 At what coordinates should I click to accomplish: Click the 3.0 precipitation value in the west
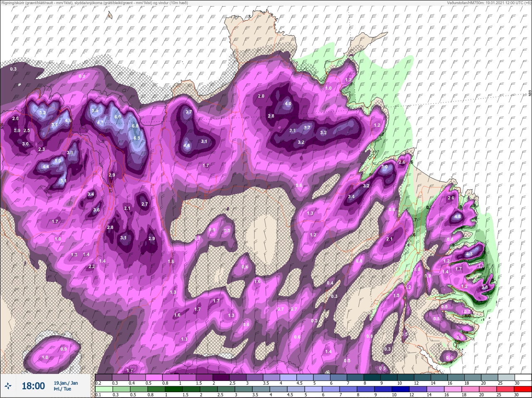pos(25,144)
